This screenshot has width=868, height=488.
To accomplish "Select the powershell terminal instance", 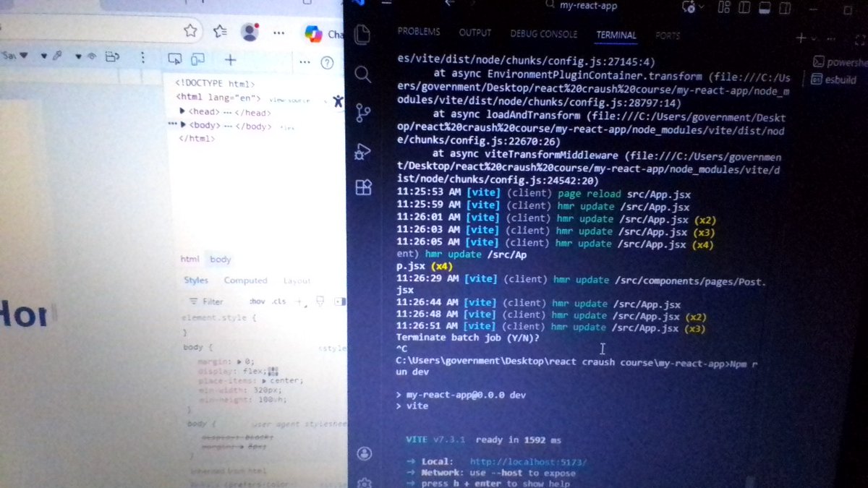I will point(840,61).
